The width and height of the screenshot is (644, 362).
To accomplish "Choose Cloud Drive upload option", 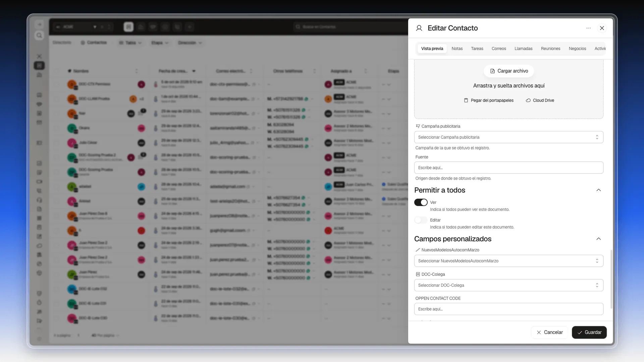I will tap(540, 100).
